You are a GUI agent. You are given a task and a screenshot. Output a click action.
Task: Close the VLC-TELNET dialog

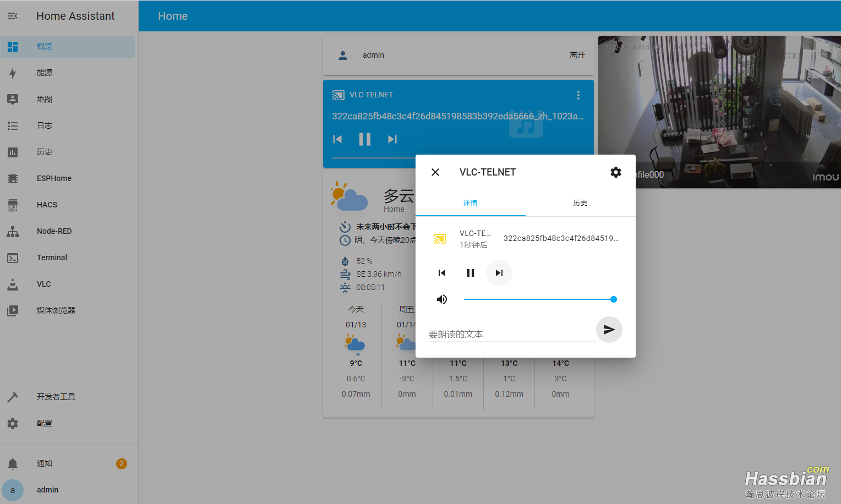[x=435, y=172]
